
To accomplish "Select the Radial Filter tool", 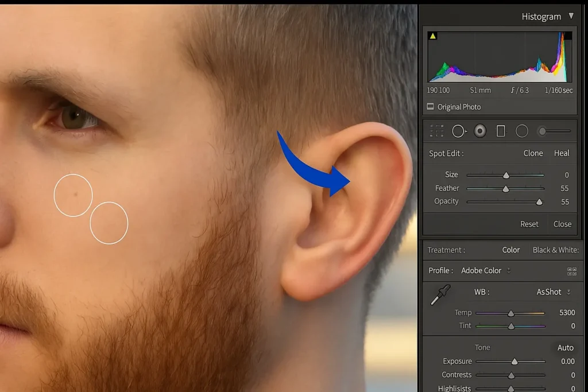I will click(x=522, y=131).
